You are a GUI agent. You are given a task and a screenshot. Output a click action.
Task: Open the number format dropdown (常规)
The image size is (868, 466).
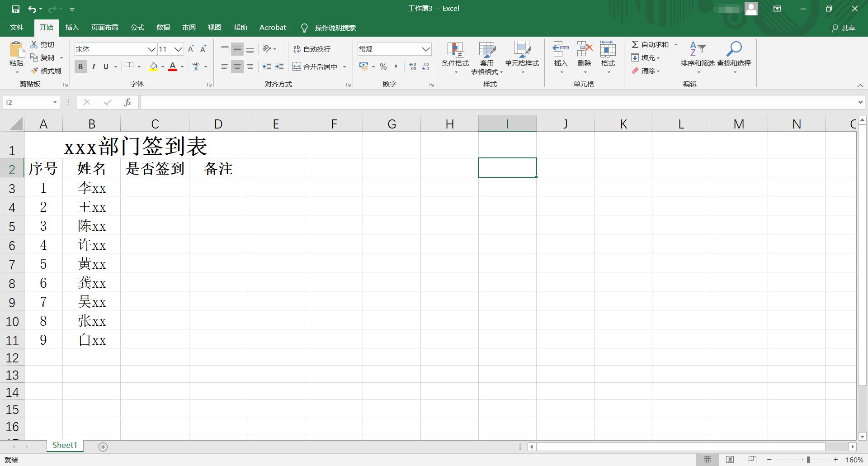pyautogui.click(x=425, y=49)
